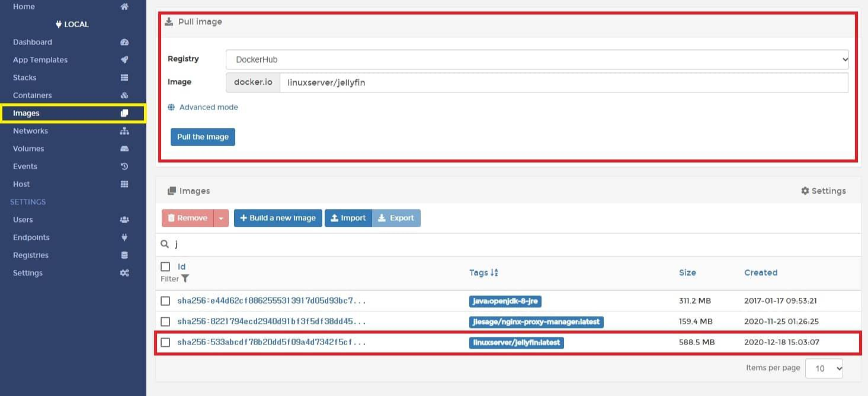
Task: Click Build a new image
Action: click(278, 218)
